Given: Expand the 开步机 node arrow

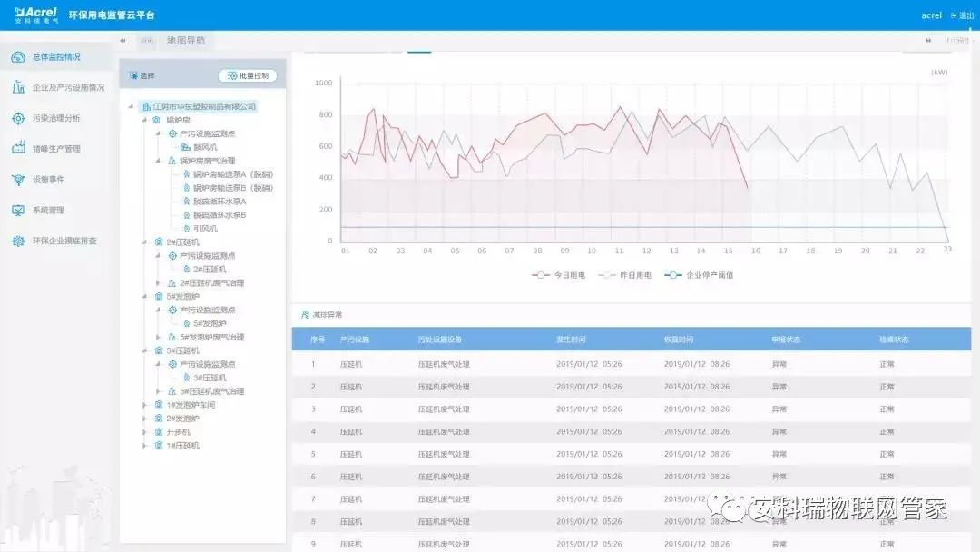Looking at the screenshot, I should (x=145, y=432).
